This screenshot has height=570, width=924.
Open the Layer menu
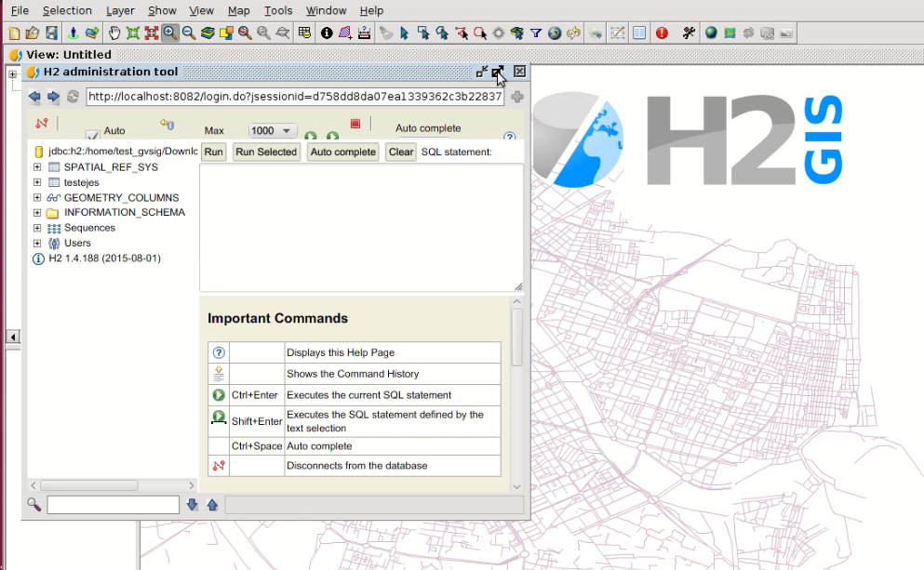tap(120, 10)
